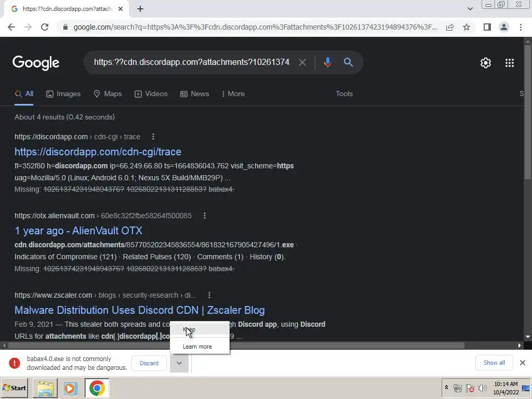This screenshot has width=532, height=399.
Task: Open a new browser tab
Action: (140, 9)
